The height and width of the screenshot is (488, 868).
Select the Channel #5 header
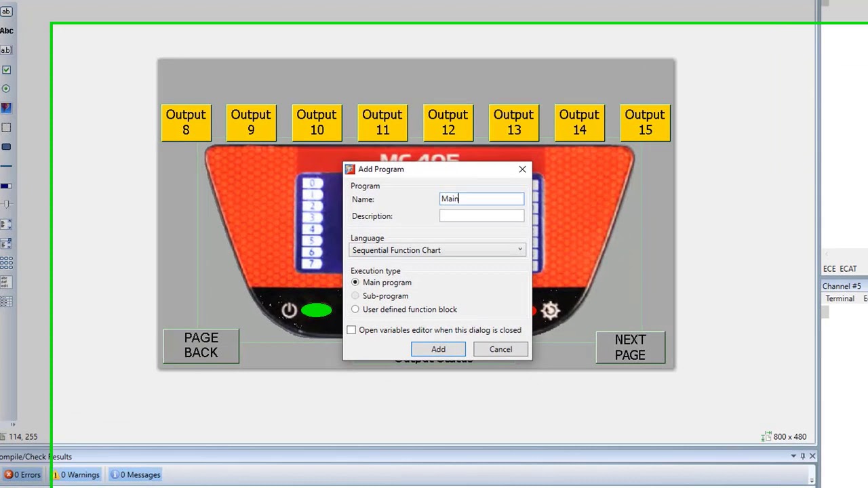(x=842, y=286)
